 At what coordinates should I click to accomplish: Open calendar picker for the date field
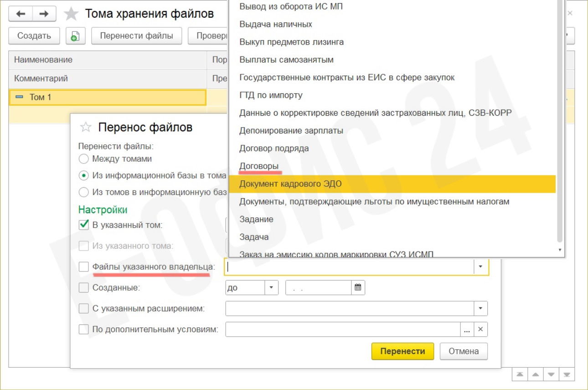click(x=357, y=287)
